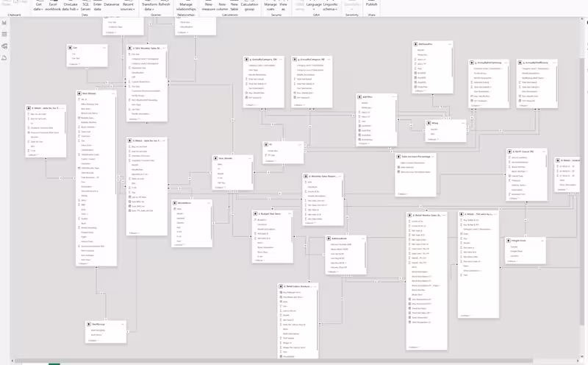Switch to Model view in left sidebar
This screenshot has height=365, width=588.
click(x=4, y=46)
